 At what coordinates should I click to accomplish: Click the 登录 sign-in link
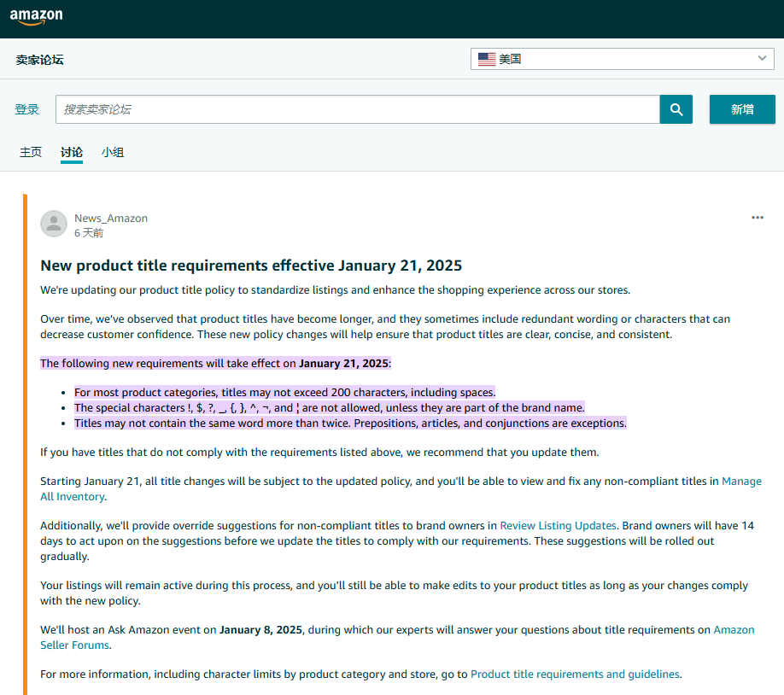pyautogui.click(x=27, y=109)
